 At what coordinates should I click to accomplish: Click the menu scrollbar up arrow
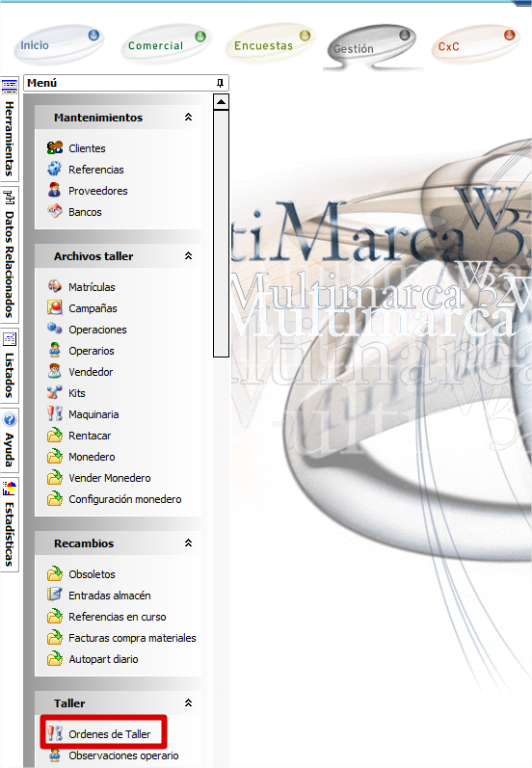[221, 102]
